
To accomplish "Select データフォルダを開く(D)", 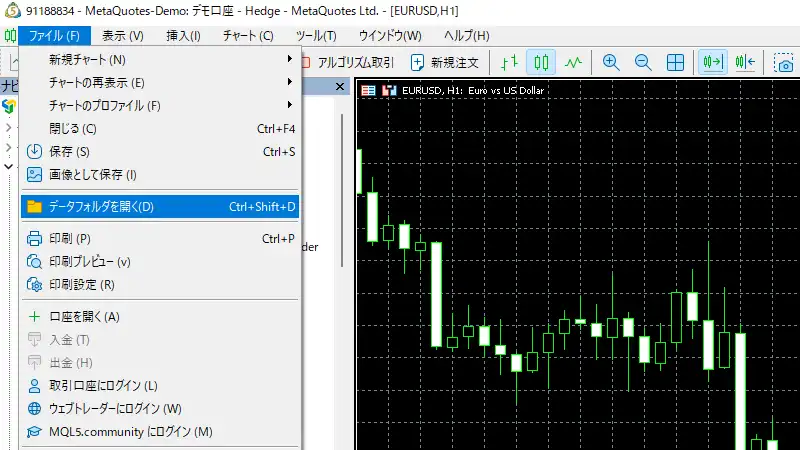I will (x=160, y=206).
